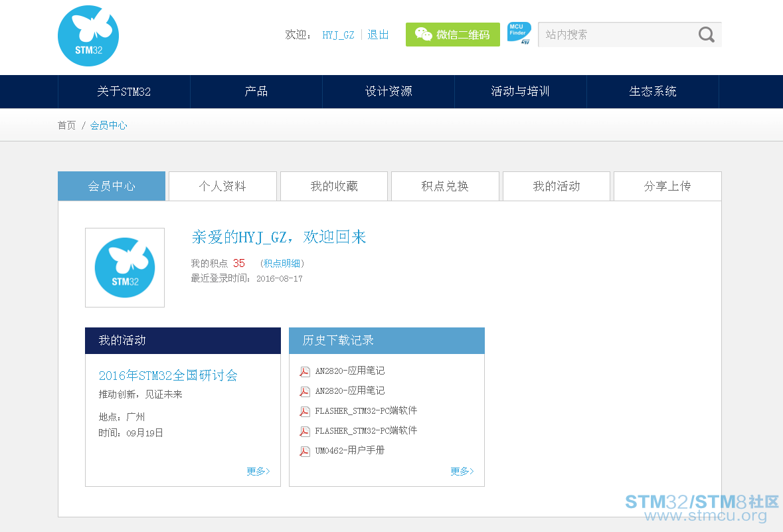The image size is (783, 532).
Task: Click the 我的活动 panel header
Action: 183,341
